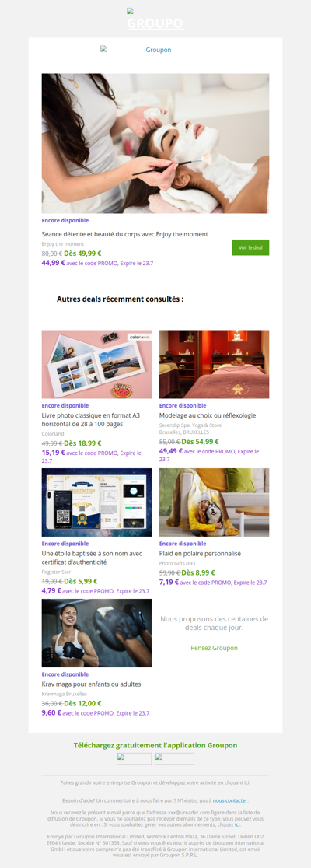This screenshot has width=311, height=868.
Task: Open 'Livre photo classique en format A3' title
Action: click(89, 419)
